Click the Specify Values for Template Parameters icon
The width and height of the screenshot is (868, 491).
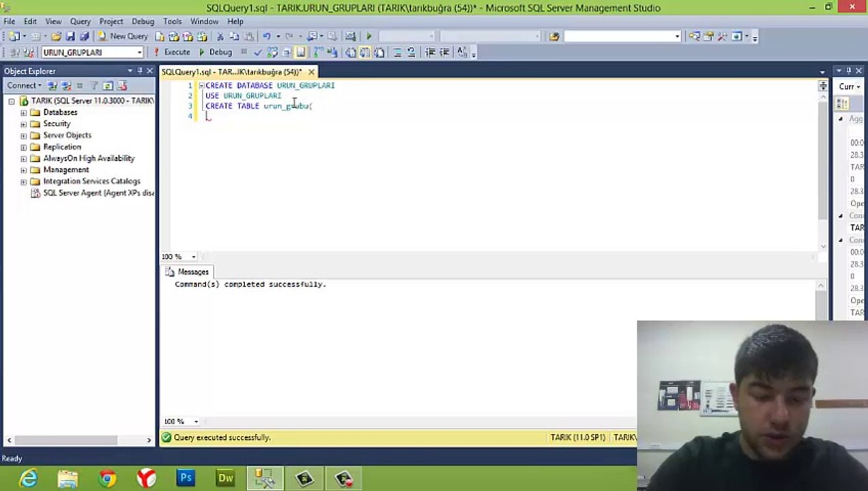tap(462, 52)
